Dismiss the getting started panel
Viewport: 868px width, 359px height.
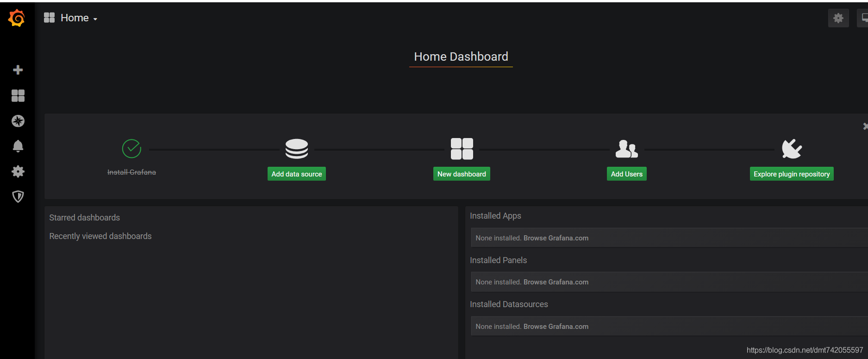[865, 126]
